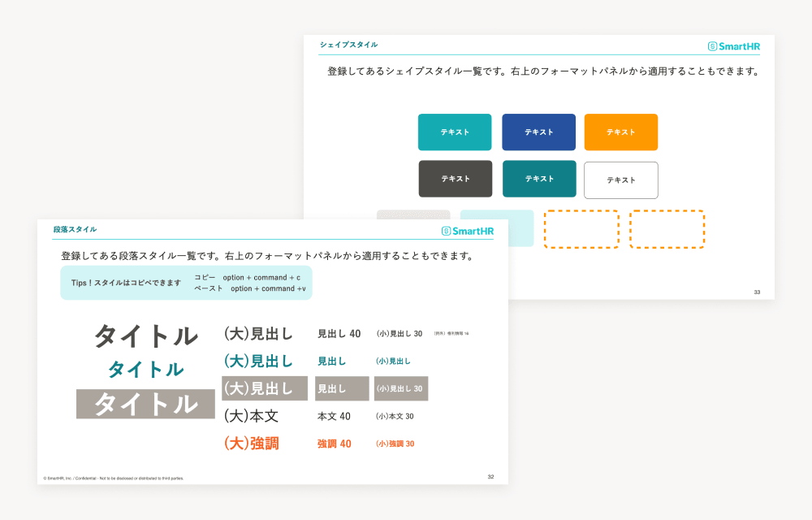This screenshot has width=812, height=520.
Task: Select the dark teal テキスト shape
Action: click(x=538, y=179)
